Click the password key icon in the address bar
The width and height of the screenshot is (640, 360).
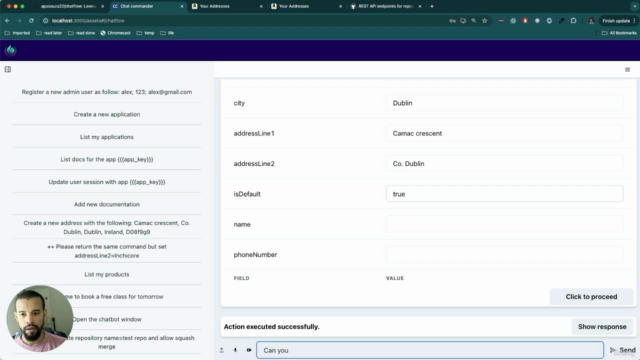452,20
